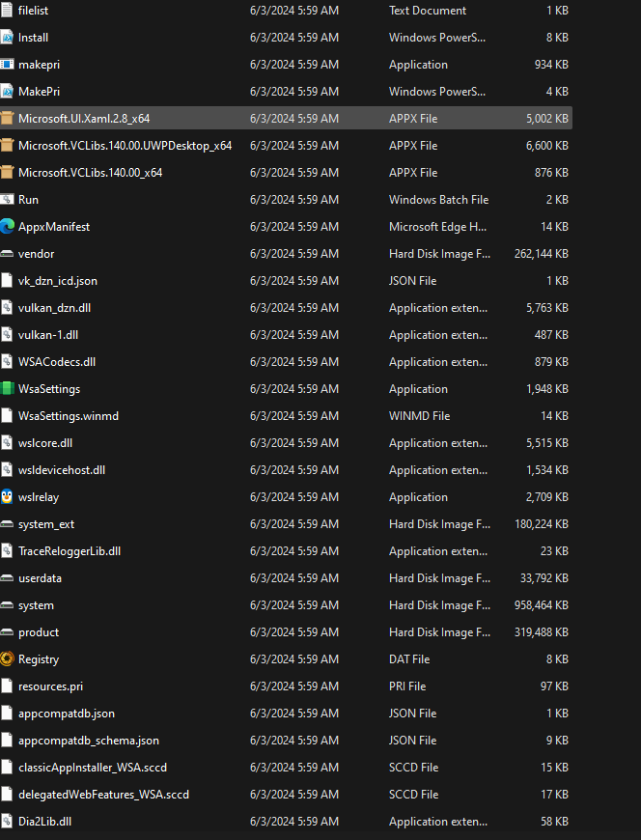
Task: Click the Dia2Lib.dll file icon
Action: pos(7,822)
